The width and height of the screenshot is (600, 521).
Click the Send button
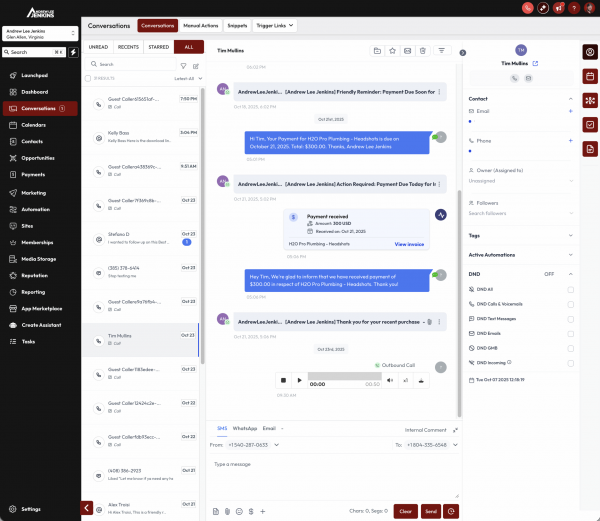(431, 511)
